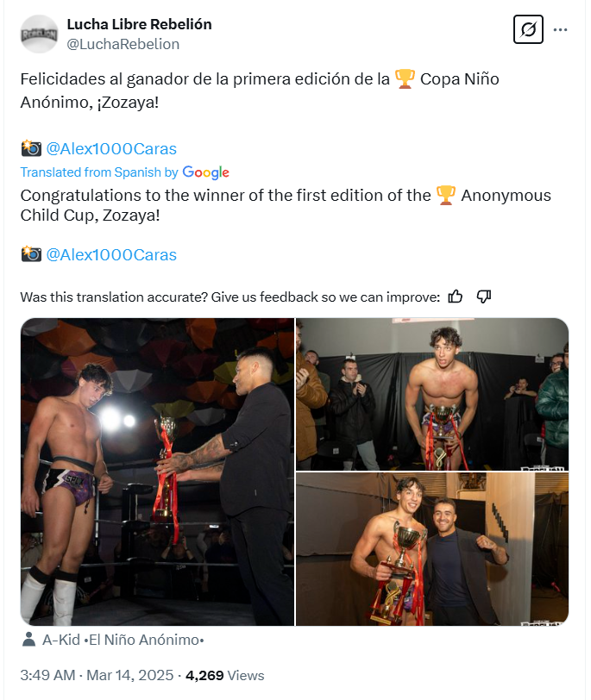The image size is (591, 700).
Task: Open the top-right photo of the wrestler with the trophy
Action: (432, 394)
